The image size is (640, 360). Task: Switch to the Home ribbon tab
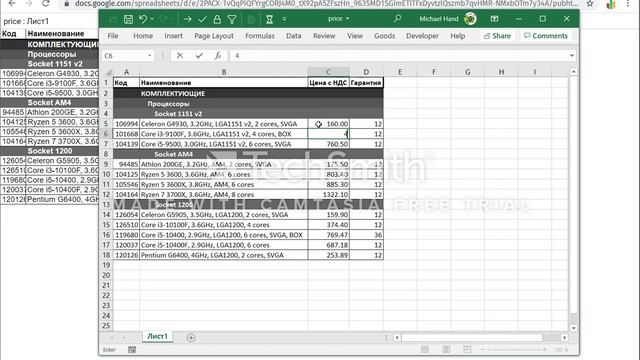[143, 36]
